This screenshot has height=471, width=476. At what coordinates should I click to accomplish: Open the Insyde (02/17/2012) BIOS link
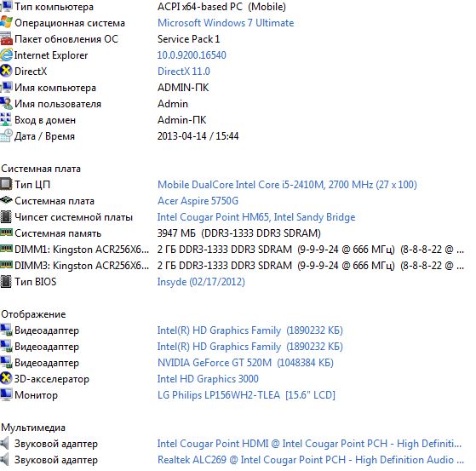201,282
